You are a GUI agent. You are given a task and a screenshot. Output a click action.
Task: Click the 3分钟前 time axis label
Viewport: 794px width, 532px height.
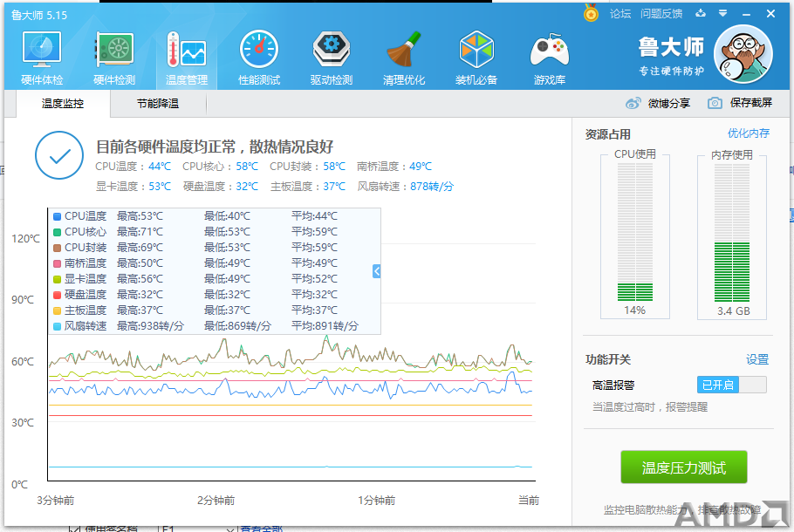(x=55, y=501)
